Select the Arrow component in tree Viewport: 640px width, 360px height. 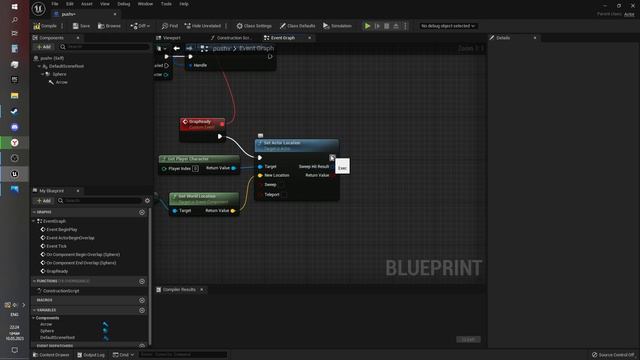coord(62,82)
